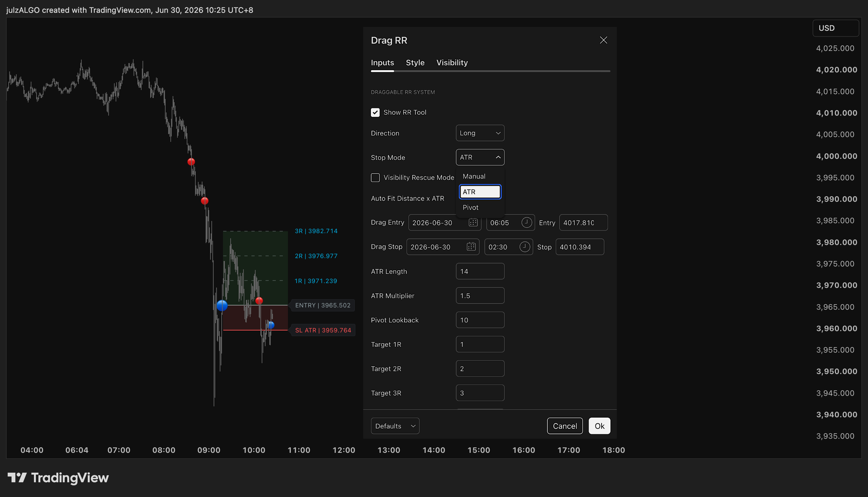Open the USD currency selector
868x497 pixels.
tap(835, 28)
